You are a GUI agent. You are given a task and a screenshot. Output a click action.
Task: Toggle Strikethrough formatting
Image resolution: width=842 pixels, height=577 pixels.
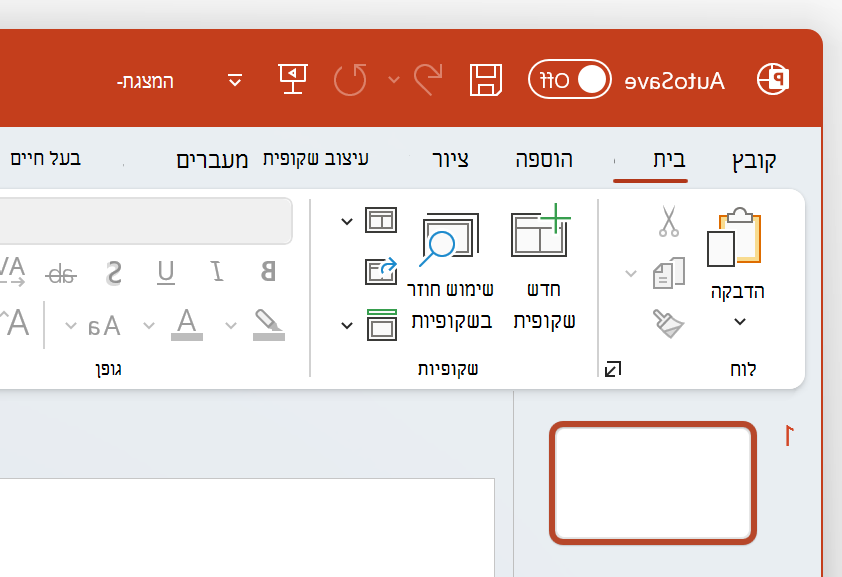[x=61, y=274]
